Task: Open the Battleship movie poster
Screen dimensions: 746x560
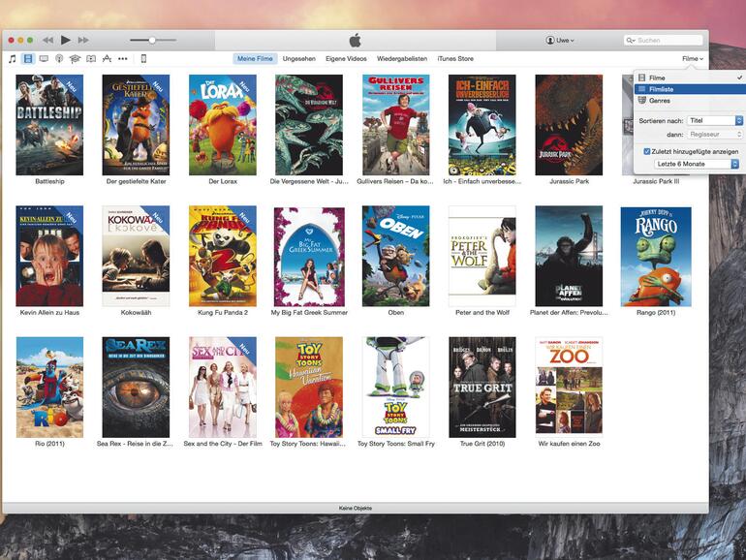Action: click(x=49, y=125)
